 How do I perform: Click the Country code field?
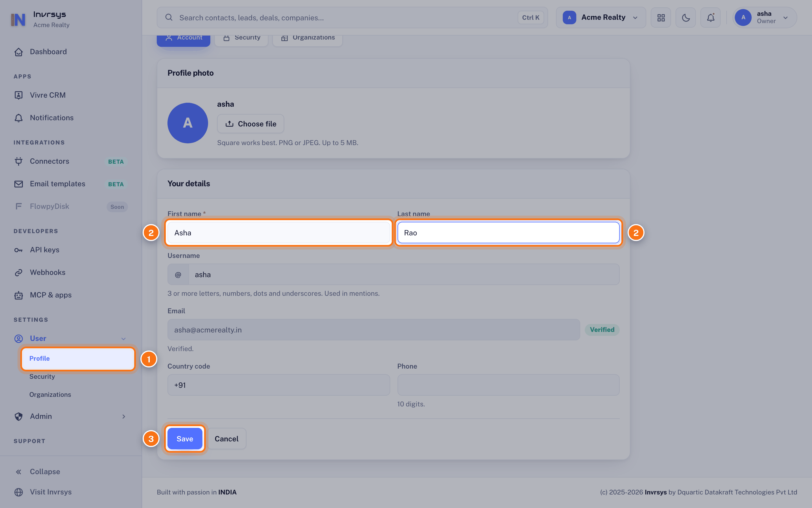[279, 385]
